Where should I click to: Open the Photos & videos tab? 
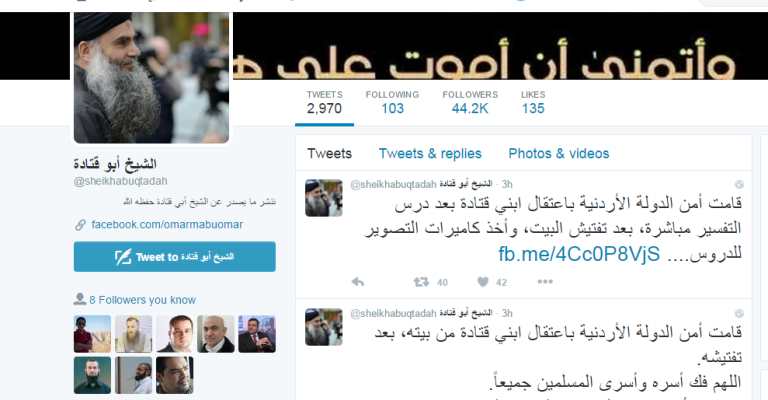(x=558, y=154)
